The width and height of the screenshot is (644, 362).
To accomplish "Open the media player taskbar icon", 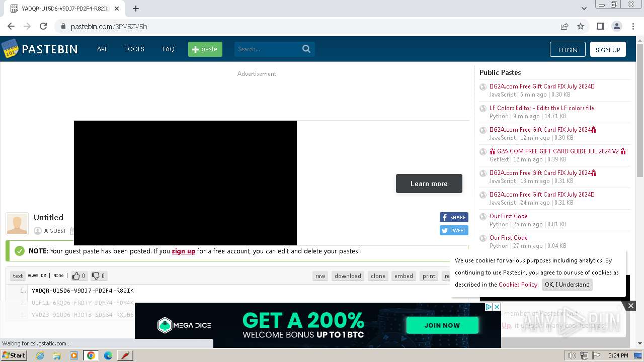I will pyautogui.click(x=74, y=355).
